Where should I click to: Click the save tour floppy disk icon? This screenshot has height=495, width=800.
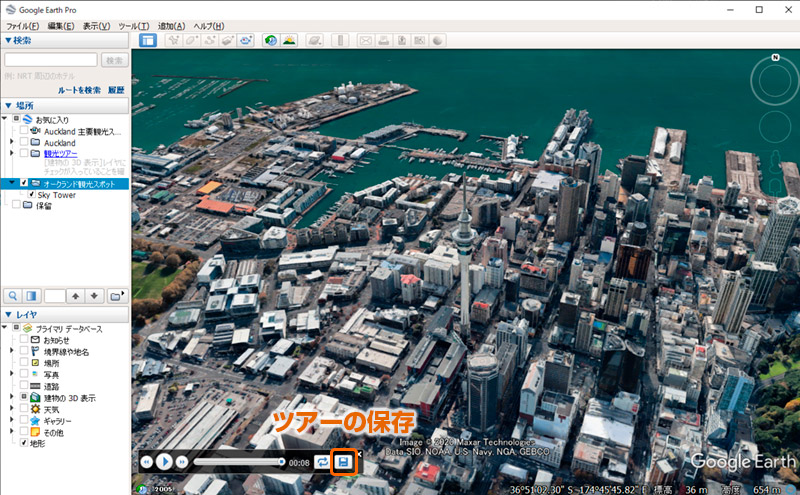click(x=343, y=462)
